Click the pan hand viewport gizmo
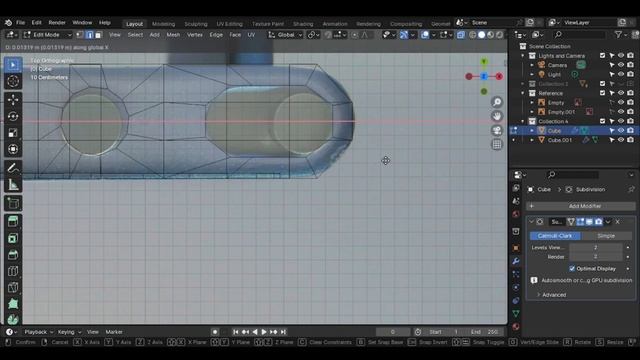Viewport: 640px width, 360px height. click(497, 116)
